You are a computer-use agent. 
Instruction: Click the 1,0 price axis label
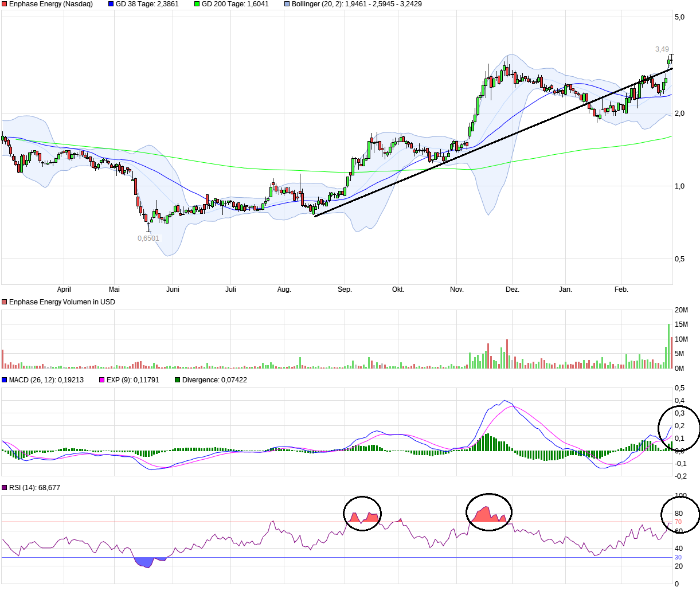tap(679, 186)
